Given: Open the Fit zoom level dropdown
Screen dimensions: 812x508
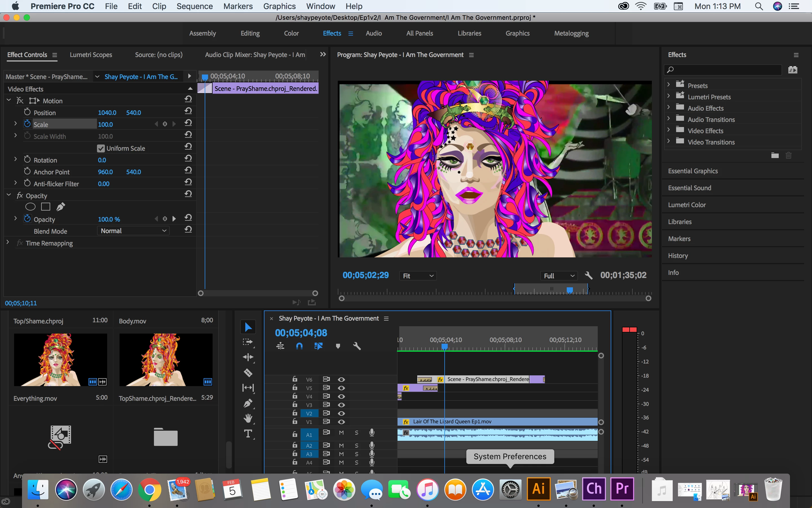Looking at the screenshot, I should (x=418, y=276).
